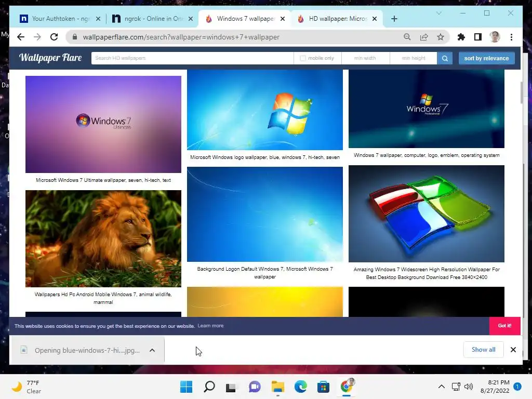This screenshot has width=532, height=399.
Task: Click Show all downloads
Action: coord(483,350)
